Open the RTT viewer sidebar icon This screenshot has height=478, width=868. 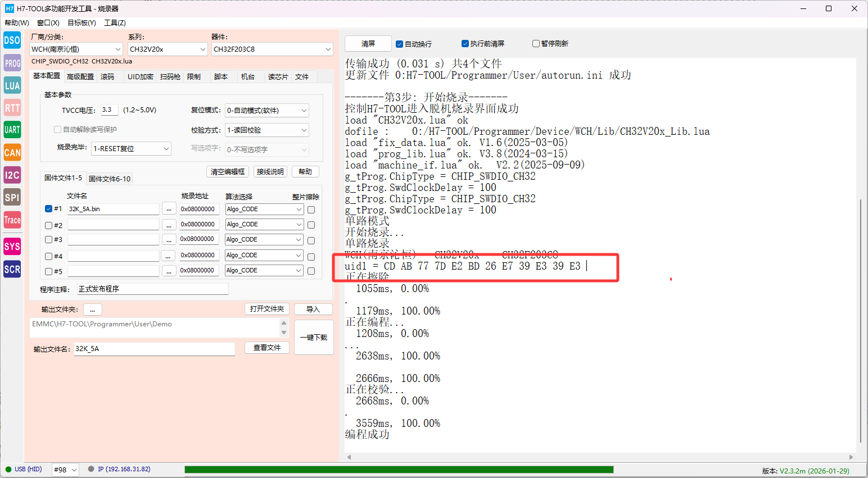pyautogui.click(x=12, y=108)
